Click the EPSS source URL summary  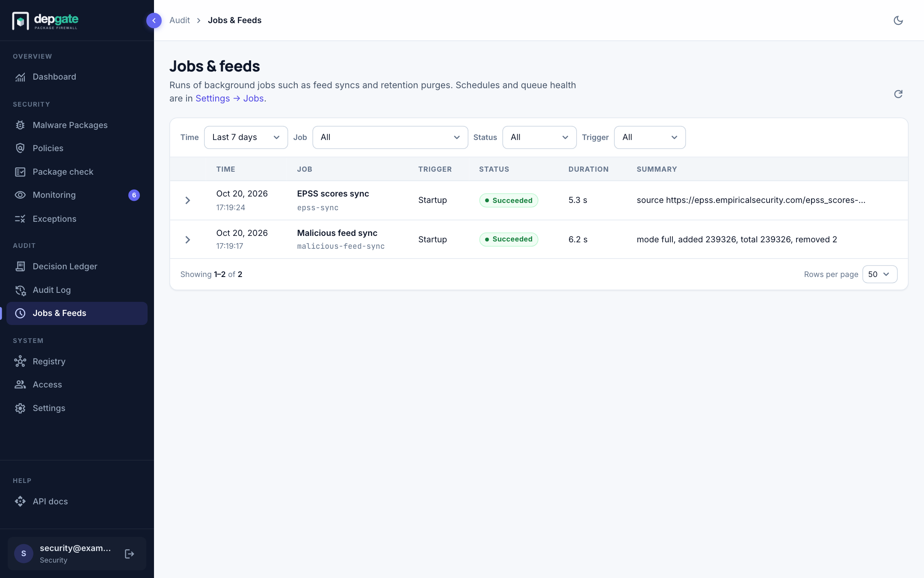[x=751, y=200]
